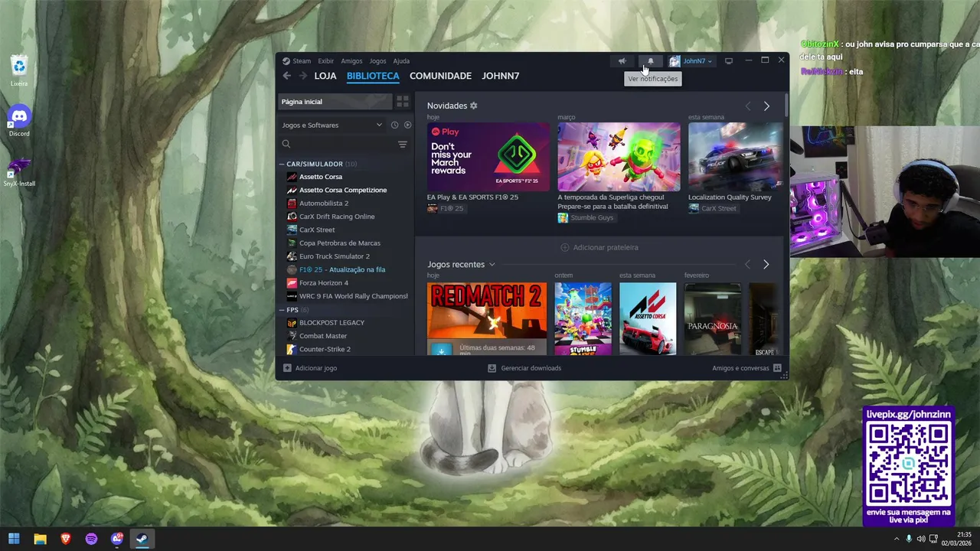Switch to the BIBLIOTECA tab
Viewport: 980px width, 551px height.
tap(373, 76)
